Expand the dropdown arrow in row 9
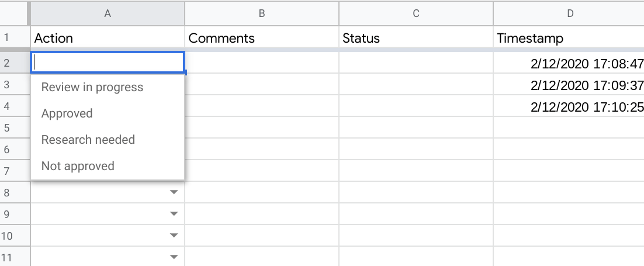 [x=174, y=214]
